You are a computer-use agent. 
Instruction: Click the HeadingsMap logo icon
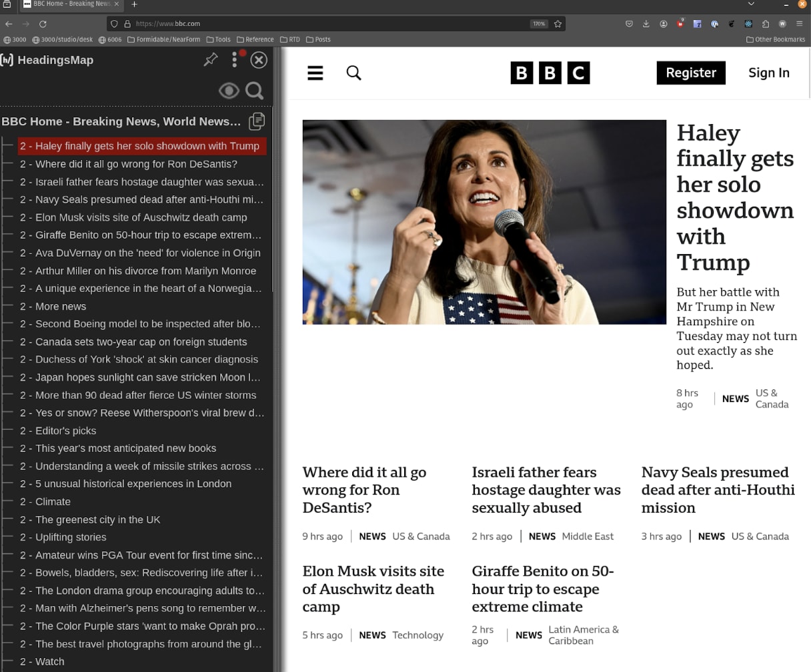pos(7,60)
